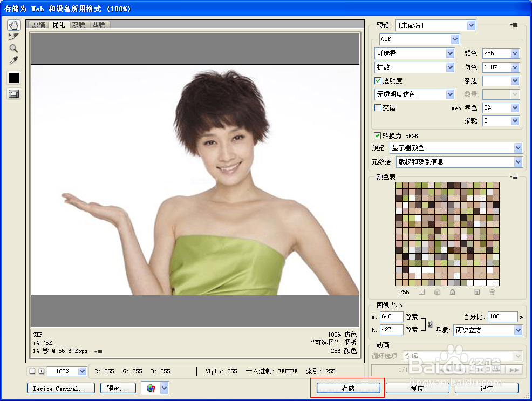Toggle 转换为 sRGB checkbox
532x401 pixels.
[x=377, y=135]
